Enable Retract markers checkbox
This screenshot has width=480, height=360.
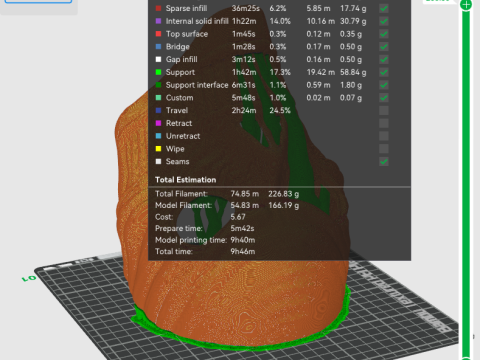pyautogui.click(x=384, y=123)
